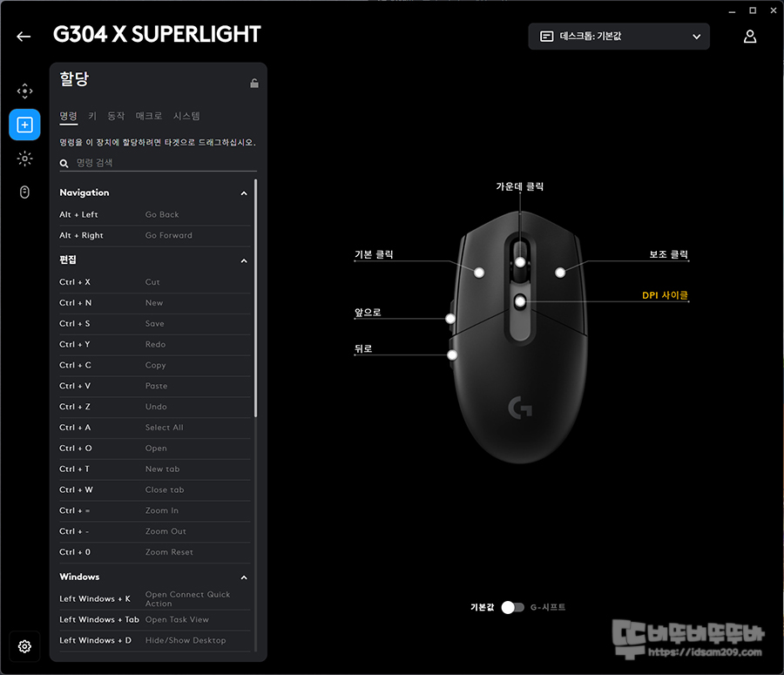Open the user account profile icon
Viewport: 784px width, 675px height.
click(x=749, y=37)
